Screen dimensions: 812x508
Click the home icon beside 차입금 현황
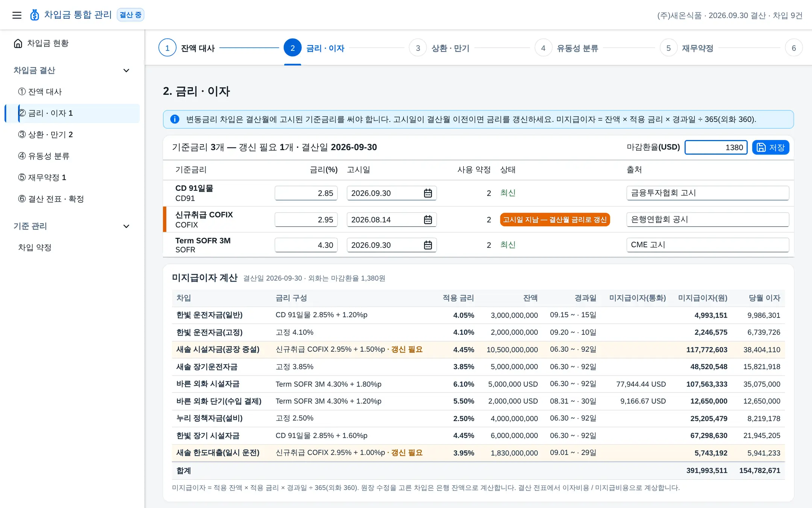(18, 43)
